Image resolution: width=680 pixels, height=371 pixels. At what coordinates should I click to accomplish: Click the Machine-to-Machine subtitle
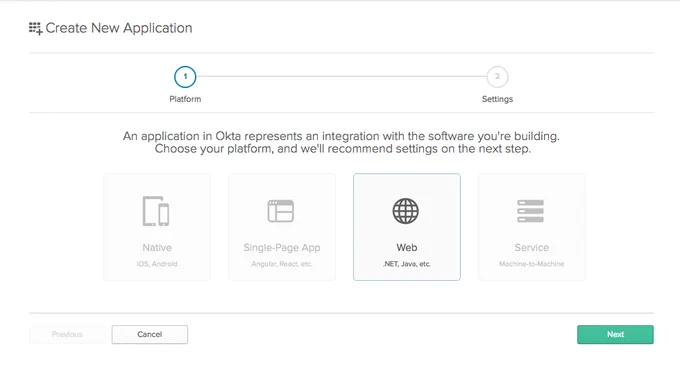click(532, 264)
